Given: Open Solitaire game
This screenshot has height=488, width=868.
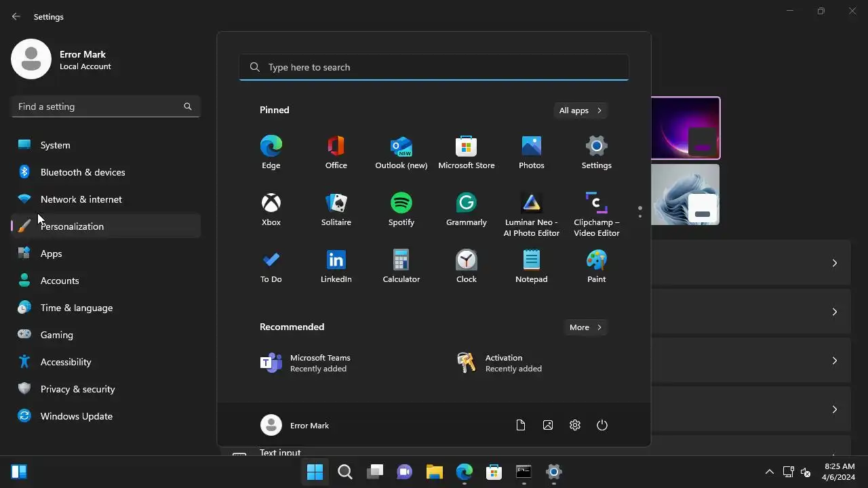Looking at the screenshot, I should (336, 209).
